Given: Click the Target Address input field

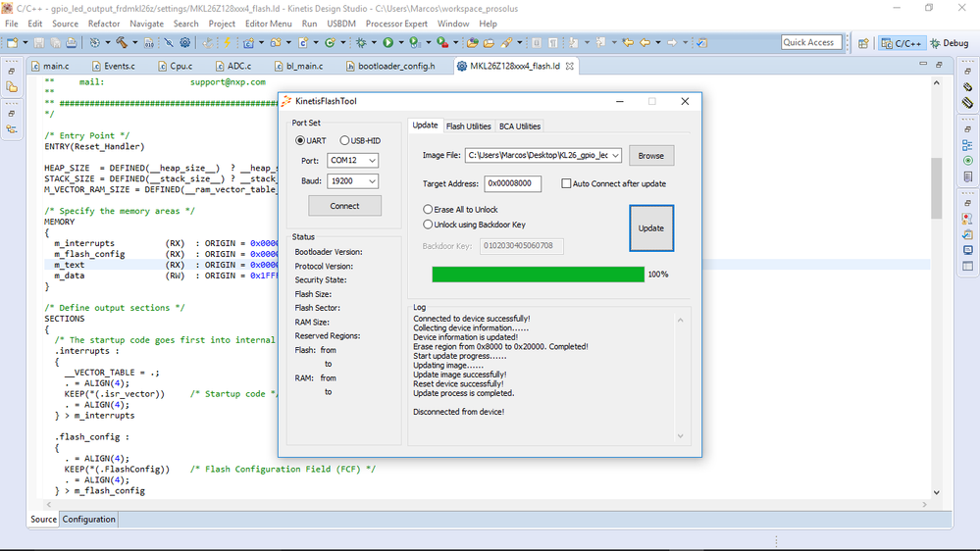Looking at the screenshot, I should 512,183.
